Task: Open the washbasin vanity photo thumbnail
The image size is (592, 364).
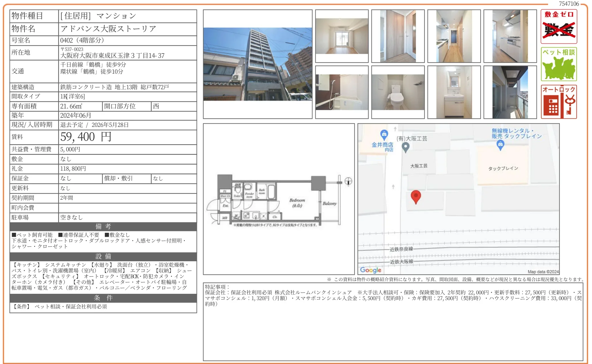Action: (454, 92)
